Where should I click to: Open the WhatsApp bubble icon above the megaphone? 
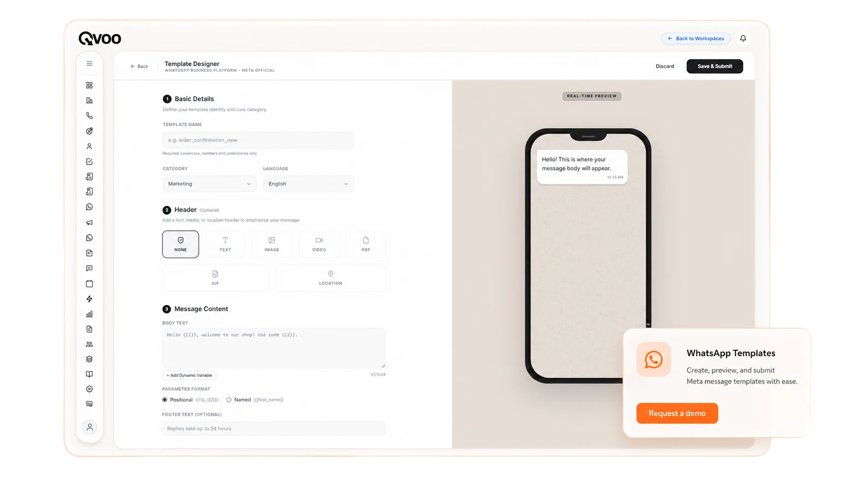point(89,207)
